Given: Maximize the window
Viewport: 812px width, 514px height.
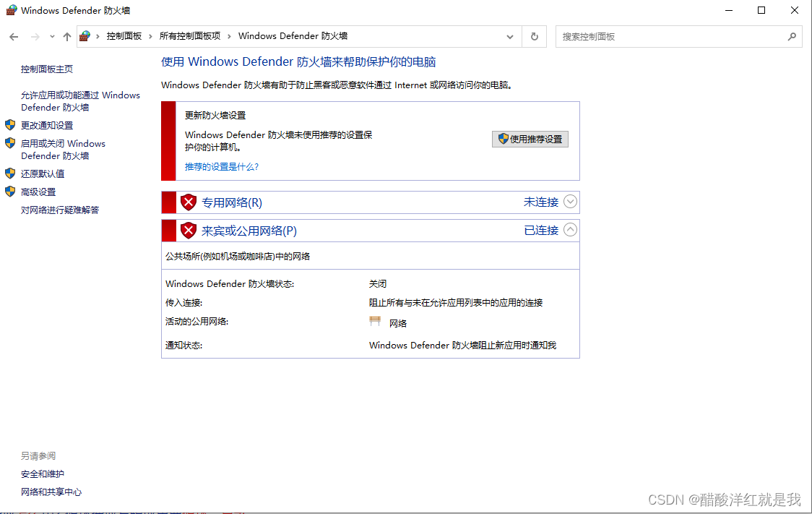Looking at the screenshot, I should coord(761,10).
